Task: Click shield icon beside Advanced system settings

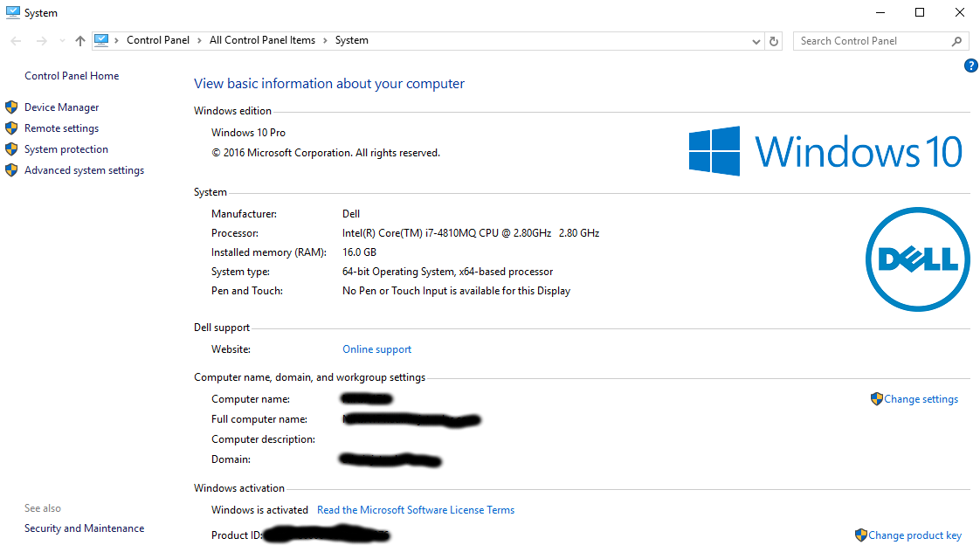Action: [x=11, y=170]
